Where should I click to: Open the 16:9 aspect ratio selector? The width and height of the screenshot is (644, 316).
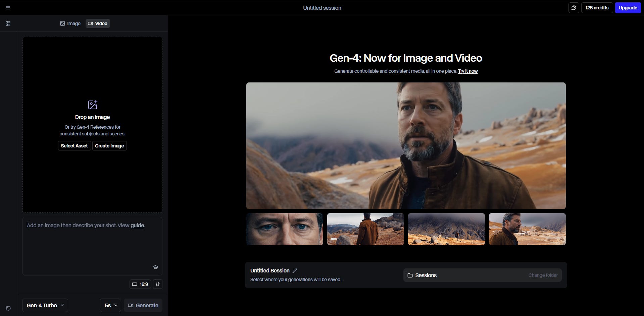(x=140, y=284)
